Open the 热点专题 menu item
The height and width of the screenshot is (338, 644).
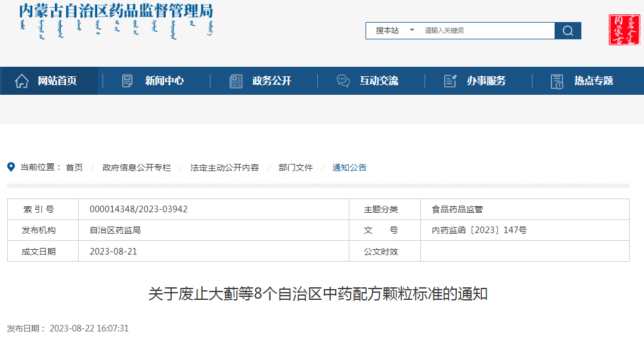[x=594, y=81]
